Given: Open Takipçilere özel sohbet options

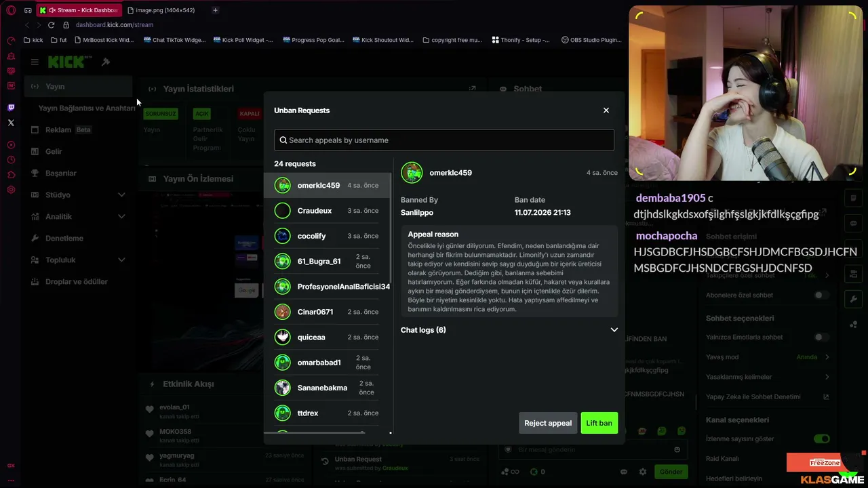Looking at the screenshot, I should (768, 275).
